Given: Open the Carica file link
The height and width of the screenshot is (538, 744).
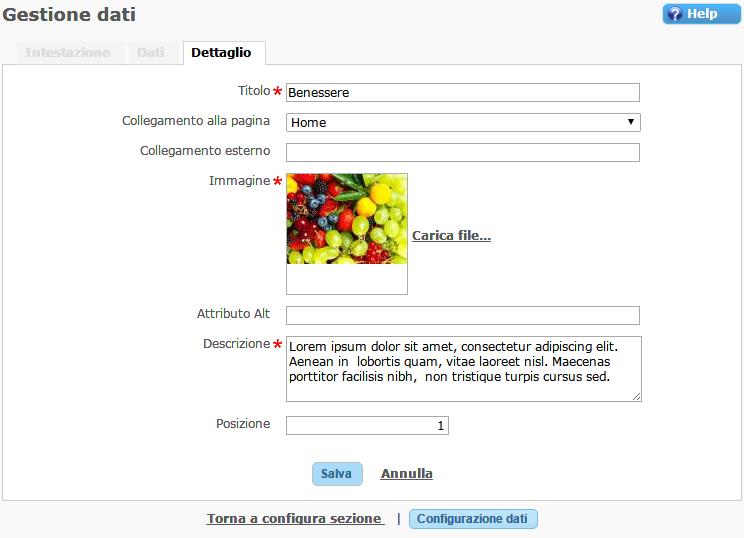Looking at the screenshot, I should [x=451, y=236].
